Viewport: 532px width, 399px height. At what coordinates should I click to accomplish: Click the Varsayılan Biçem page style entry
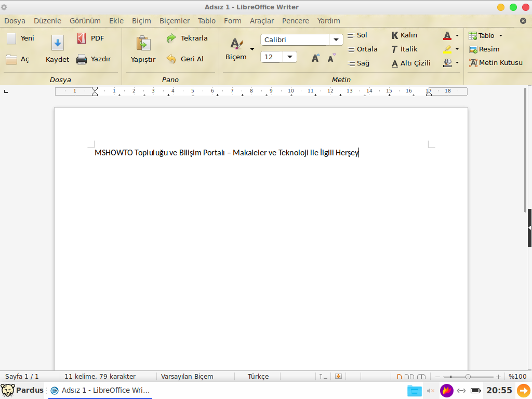tap(187, 376)
